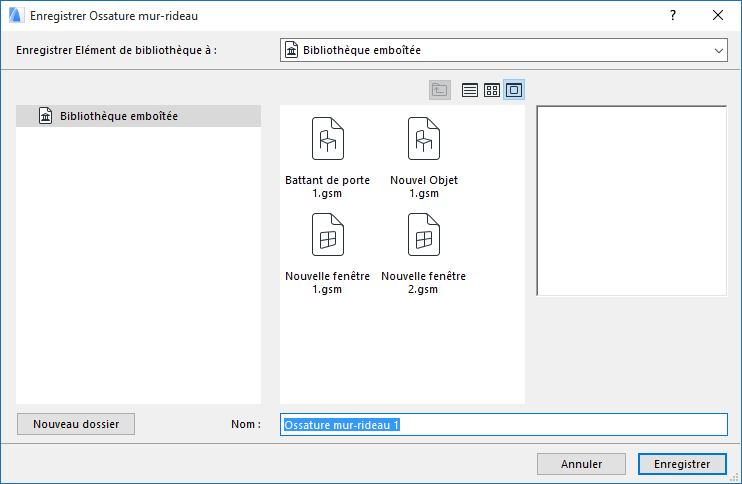Switch to small icons grid view
742x484 pixels.
click(x=492, y=90)
